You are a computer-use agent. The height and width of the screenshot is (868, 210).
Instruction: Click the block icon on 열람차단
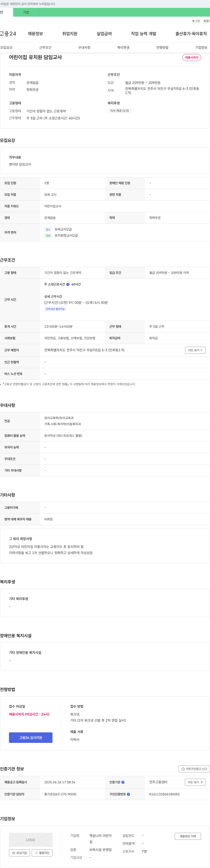(36, 853)
